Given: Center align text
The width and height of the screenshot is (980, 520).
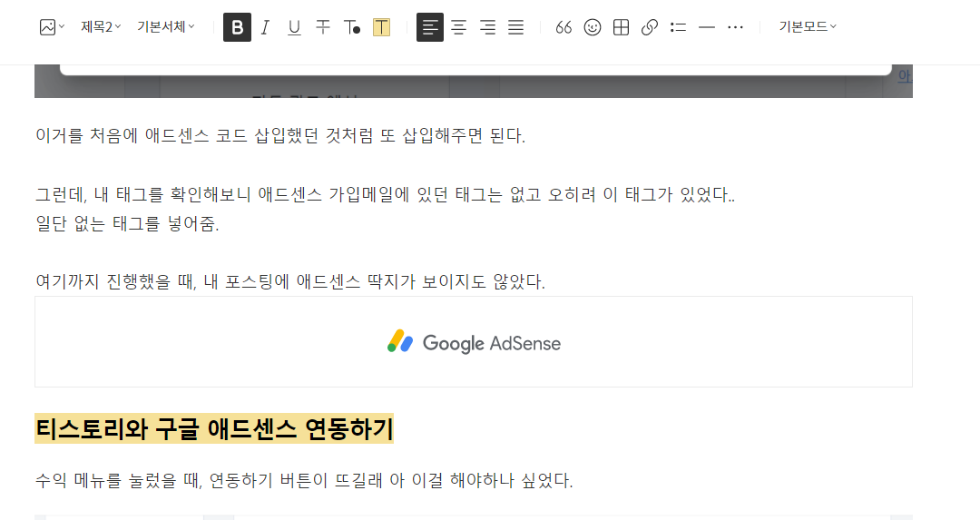Looking at the screenshot, I should (x=459, y=27).
